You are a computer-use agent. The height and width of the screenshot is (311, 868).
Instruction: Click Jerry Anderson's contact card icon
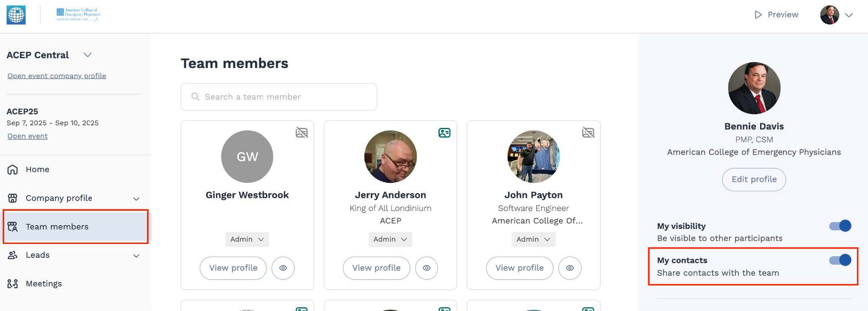[444, 133]
